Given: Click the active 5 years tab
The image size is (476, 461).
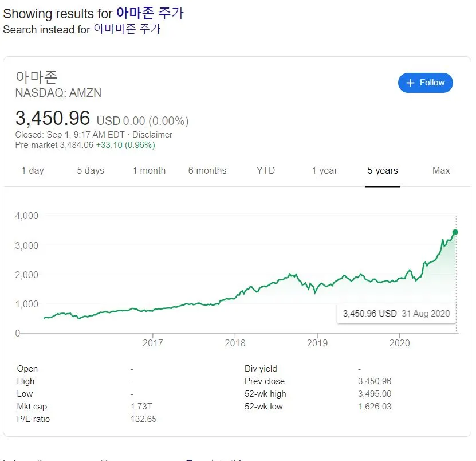Looking at the screenshot, I should pyautogui.click(x=383, y=170).
